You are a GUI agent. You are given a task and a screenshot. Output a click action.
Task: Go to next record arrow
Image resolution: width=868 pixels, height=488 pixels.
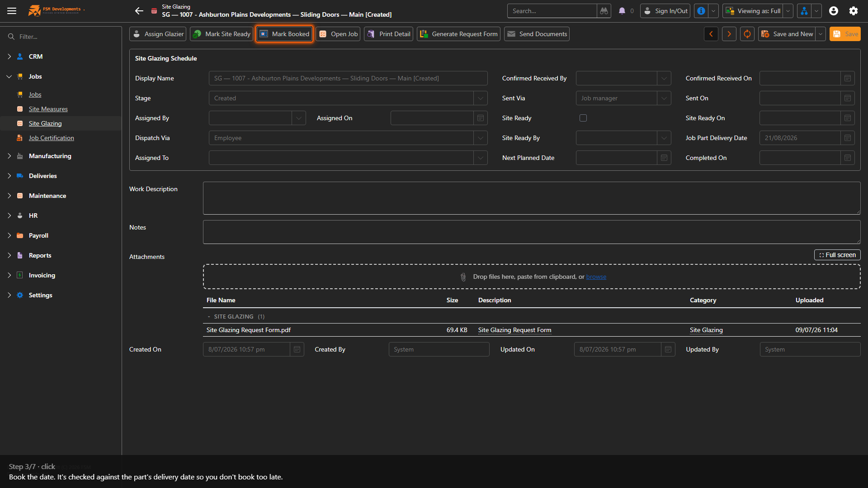pos(729,34)
